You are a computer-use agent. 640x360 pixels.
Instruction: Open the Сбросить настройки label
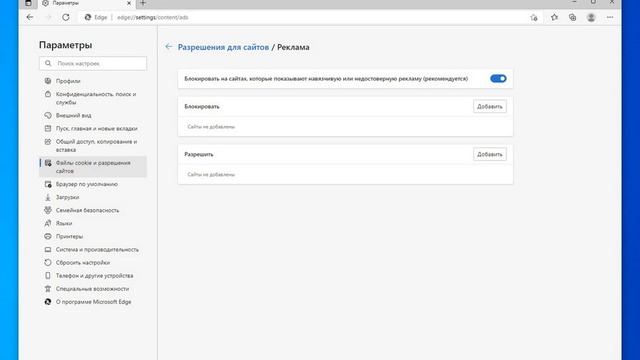[83, 262]
